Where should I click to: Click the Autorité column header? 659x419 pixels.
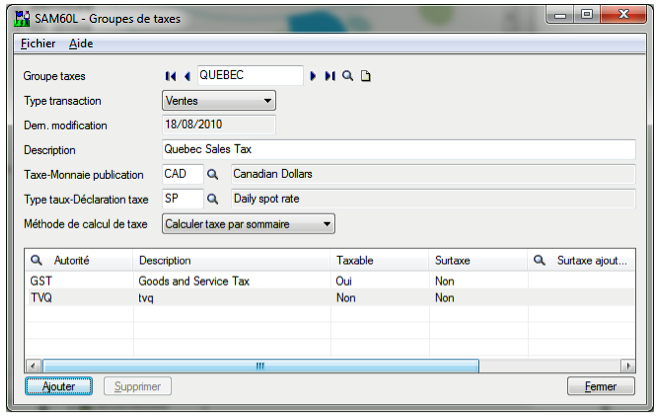pos(79,261)
